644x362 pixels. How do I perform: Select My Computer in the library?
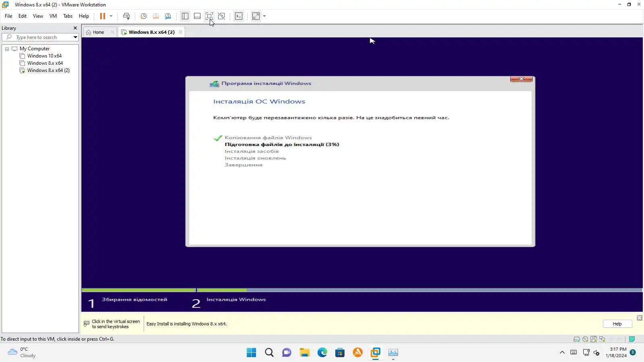(35, 49)
